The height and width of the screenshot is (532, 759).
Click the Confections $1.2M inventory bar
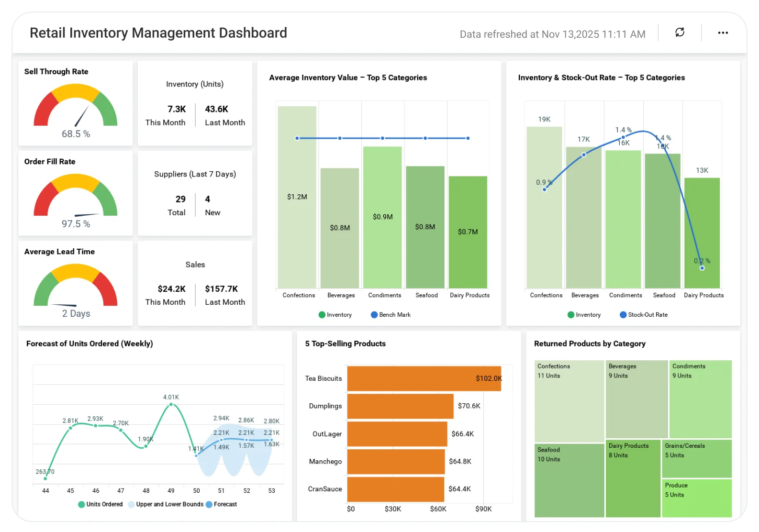pyautogui.click(x=297, y=197)
